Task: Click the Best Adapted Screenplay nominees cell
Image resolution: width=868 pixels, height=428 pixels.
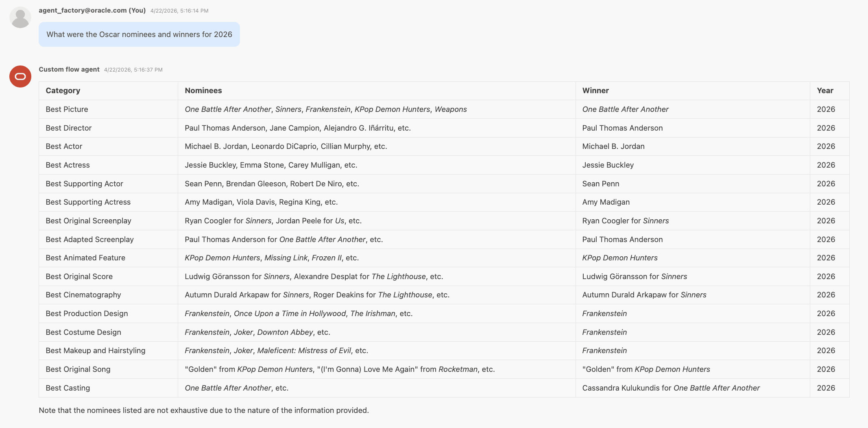Action: click(377, 240)
